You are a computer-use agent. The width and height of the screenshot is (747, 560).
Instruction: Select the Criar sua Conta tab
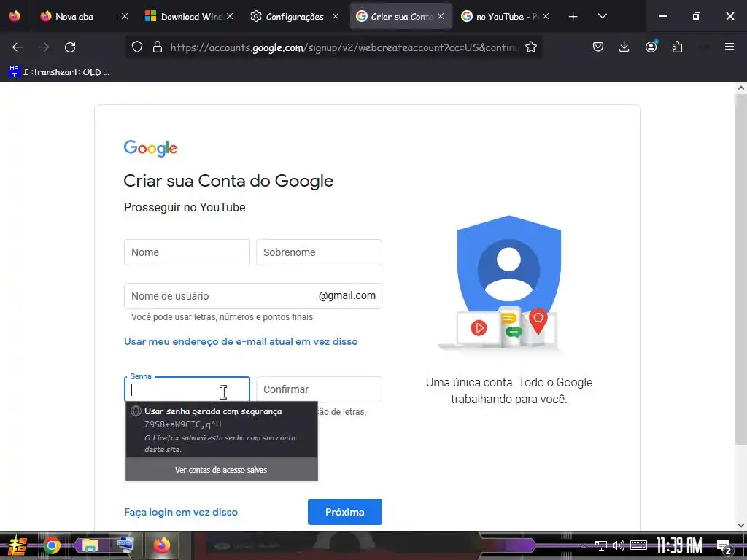[400, 17]
